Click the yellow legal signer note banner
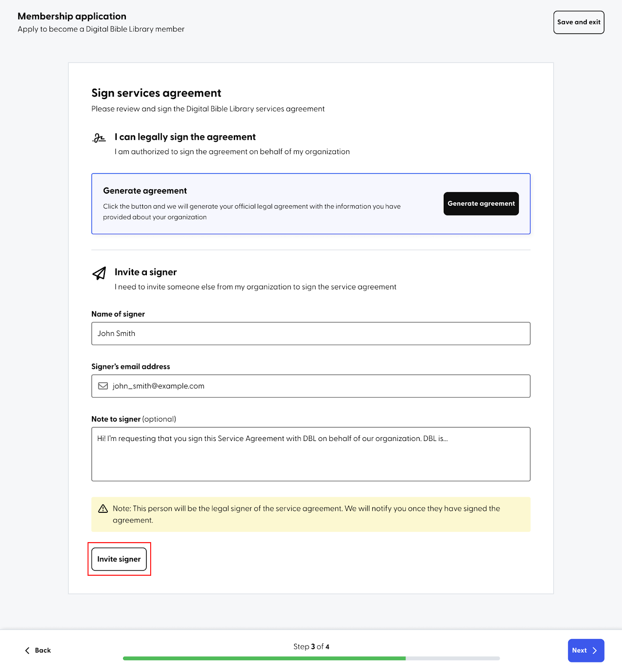 [x=311, y=514]
